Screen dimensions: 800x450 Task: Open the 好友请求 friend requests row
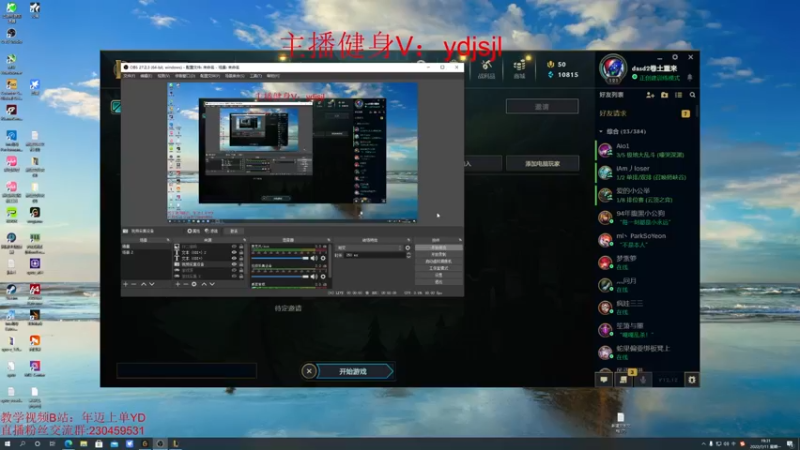tap(645, 113)
